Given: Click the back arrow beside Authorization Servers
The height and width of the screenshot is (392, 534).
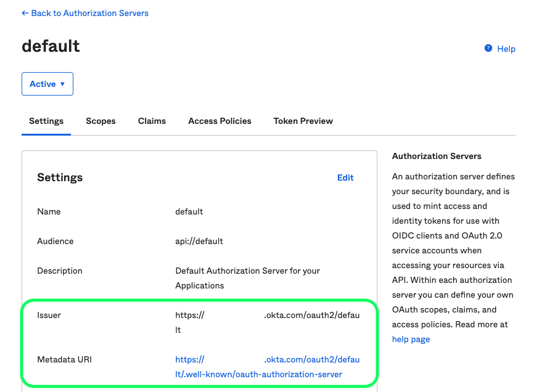Looking at the screenshot, I should 24,13.
